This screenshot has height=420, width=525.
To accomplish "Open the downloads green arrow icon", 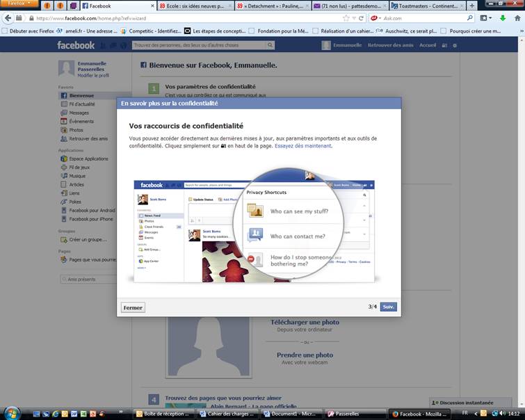I will pyautogui.click(x=503, y=18).
